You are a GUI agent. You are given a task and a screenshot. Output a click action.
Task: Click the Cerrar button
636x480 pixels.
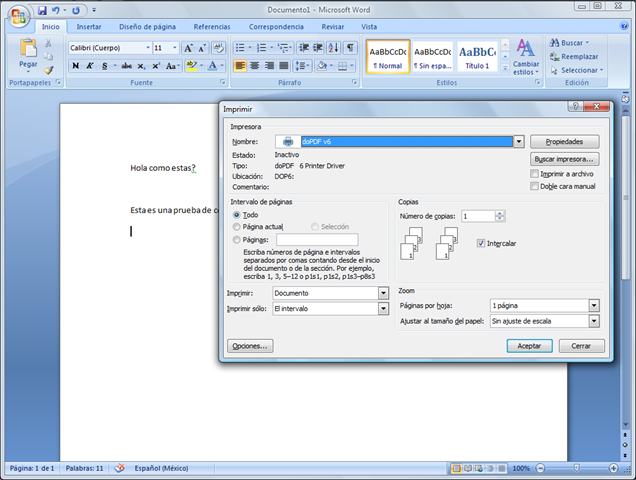pos(581,346)
